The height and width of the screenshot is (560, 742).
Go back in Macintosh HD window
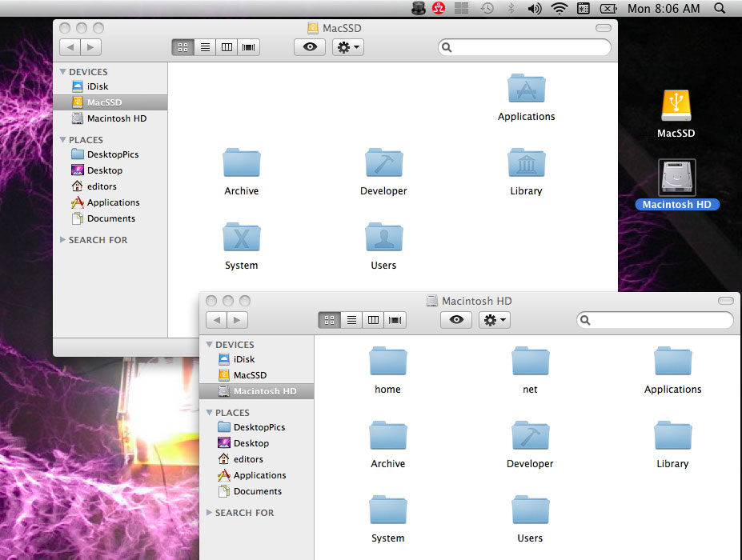(216, 320)
